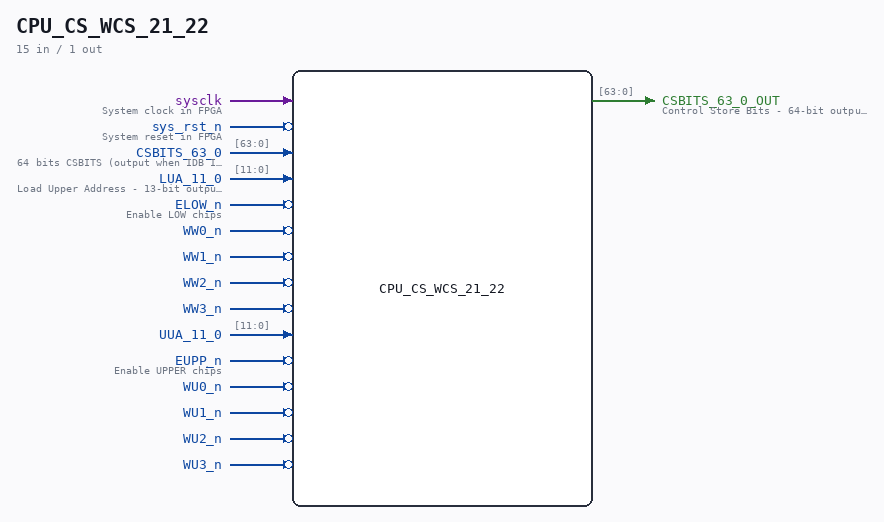The width and height of the screenshot is (884, 522).
Task: Click the 'Control Store Bits' output description
Action: click(764, 111)
